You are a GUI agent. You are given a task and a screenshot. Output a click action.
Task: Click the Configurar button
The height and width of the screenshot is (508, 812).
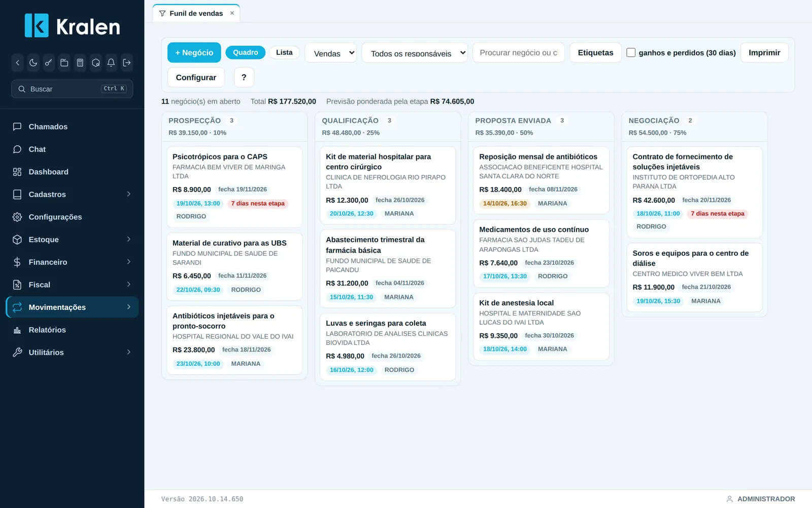click(196, 77)
